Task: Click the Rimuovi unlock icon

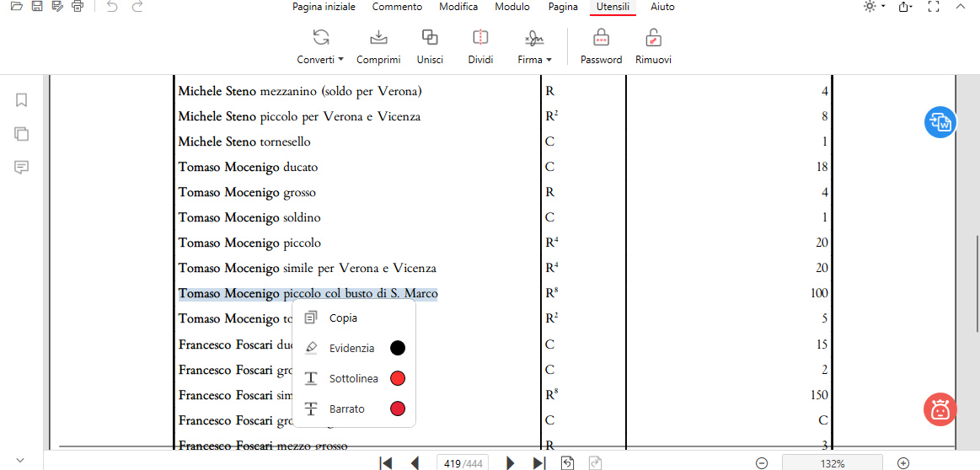Action: pos(653,38)
